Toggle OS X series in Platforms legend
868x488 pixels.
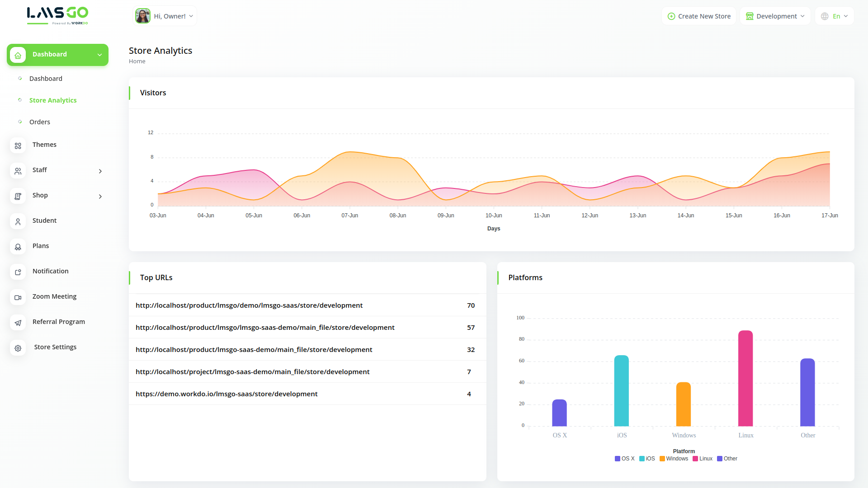point(624,459)
